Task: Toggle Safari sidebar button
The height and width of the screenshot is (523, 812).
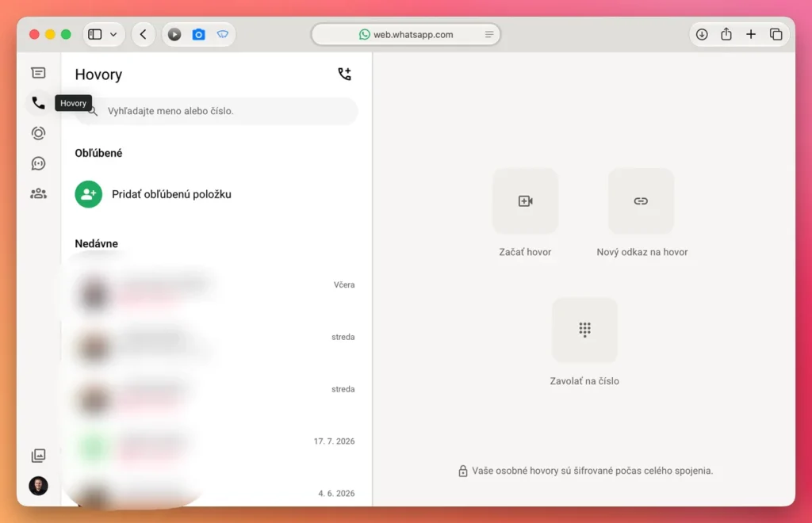Action: point(95,35)
